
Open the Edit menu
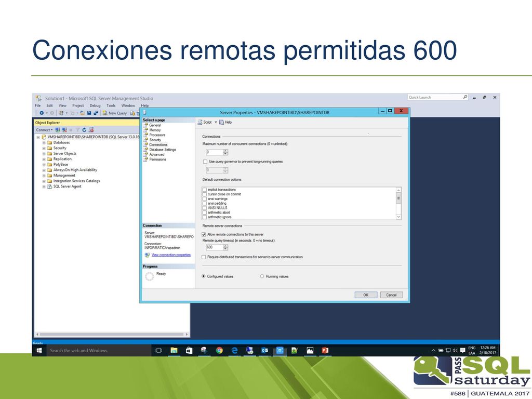[x=49, y=105]
